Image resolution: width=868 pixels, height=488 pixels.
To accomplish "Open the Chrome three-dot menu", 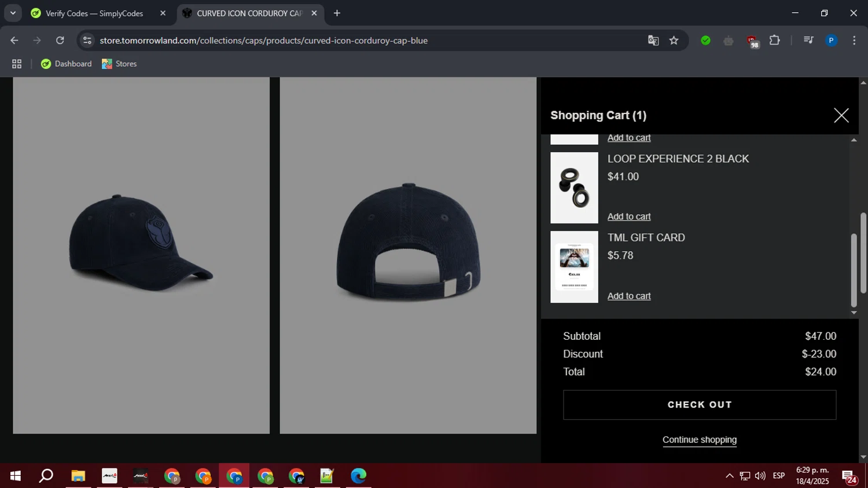I will (x=854, y=41).
